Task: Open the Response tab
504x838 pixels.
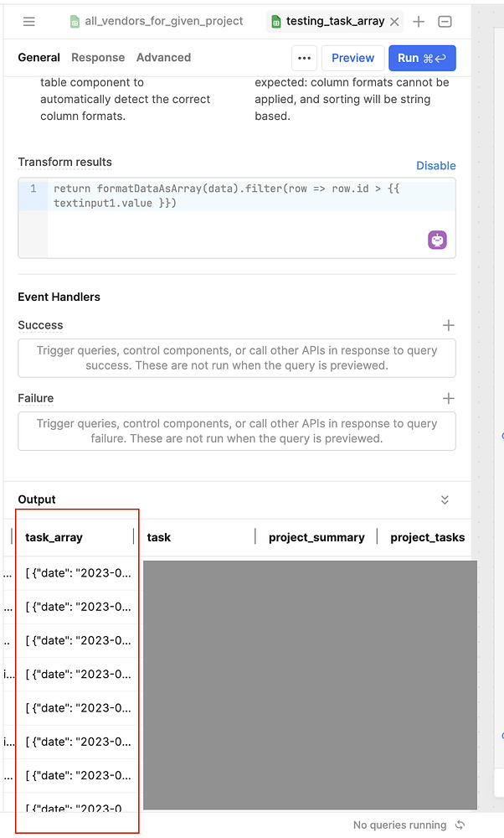Action: pos(98,57)
